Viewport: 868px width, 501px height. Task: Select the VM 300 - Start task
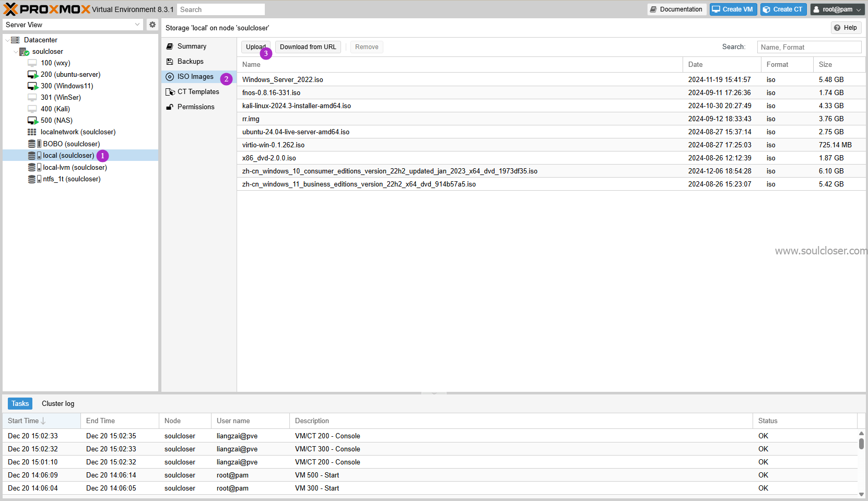[x=430, y=488]
